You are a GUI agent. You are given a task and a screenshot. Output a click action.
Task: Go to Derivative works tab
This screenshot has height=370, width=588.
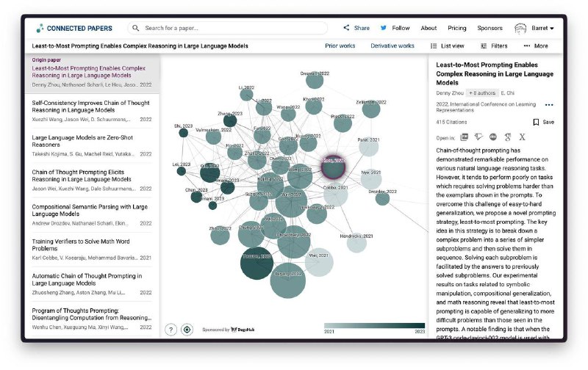[392, 46]
